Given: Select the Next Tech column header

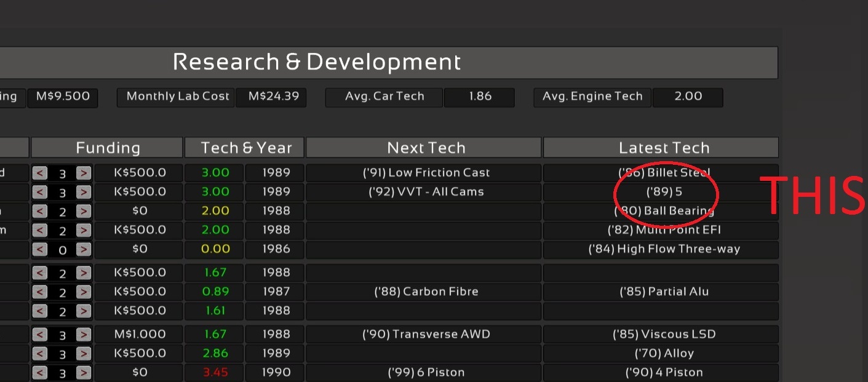Looking at the screenshot, I should pos(426,148).
